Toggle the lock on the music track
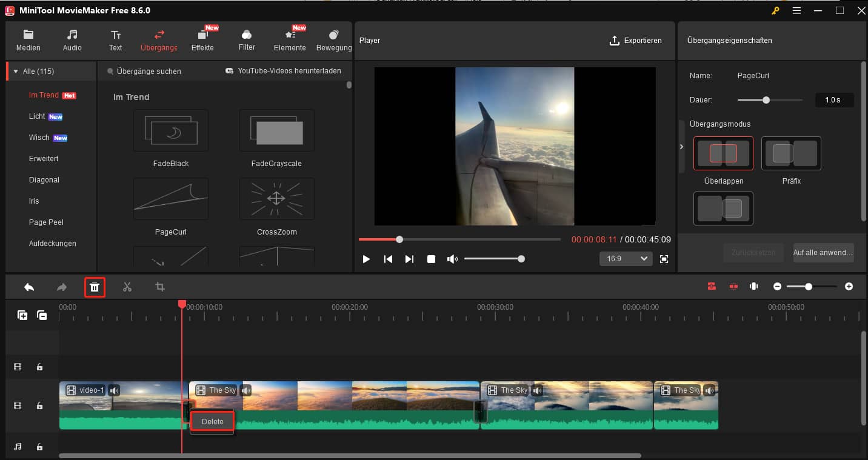The height and width of the screenshot is (460, 868). (x=40, y=447)
